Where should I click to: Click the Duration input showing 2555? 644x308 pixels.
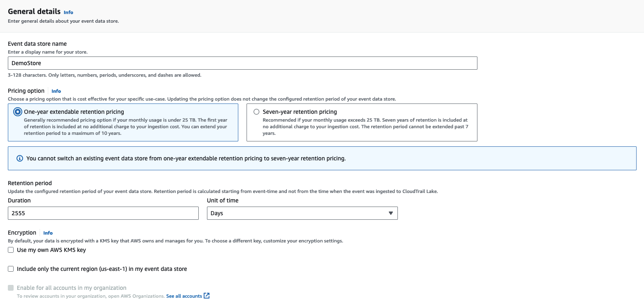[x=103, y=213]
